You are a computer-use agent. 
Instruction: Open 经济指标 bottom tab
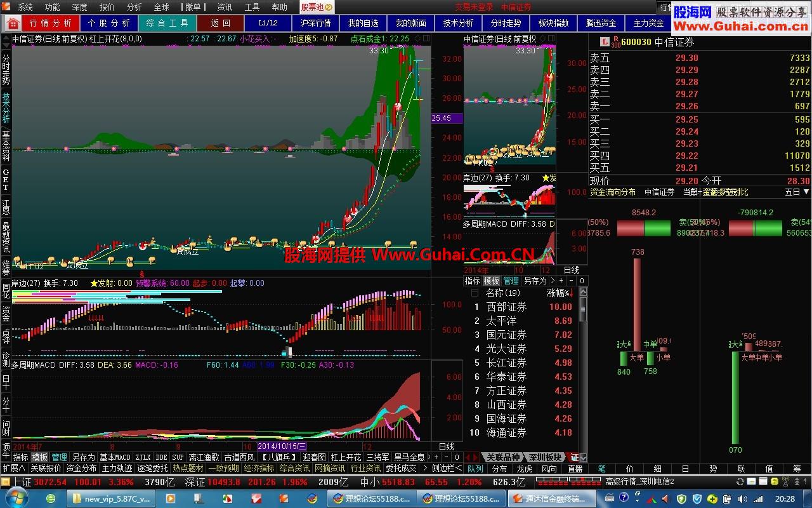[259, 469]
